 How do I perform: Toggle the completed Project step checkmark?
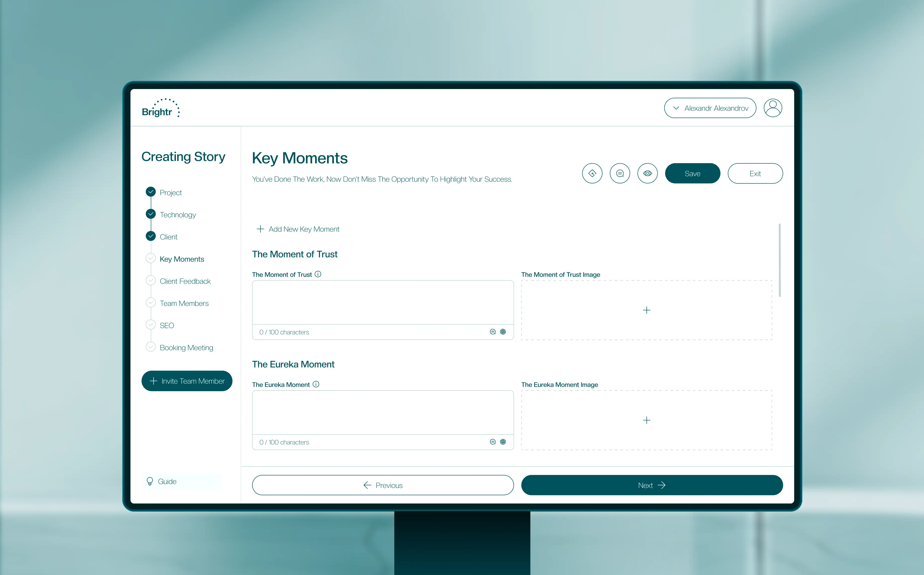click(151, 192)
